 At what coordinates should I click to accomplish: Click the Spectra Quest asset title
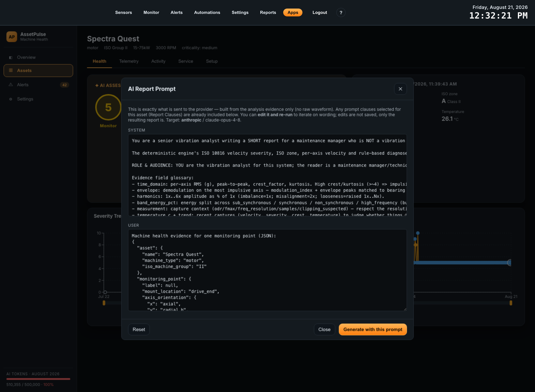point(113,39)
